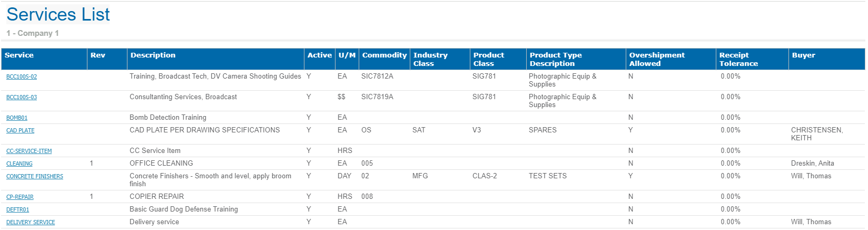Open the BCC100S-03 service link
Viewport: 868px width, 230px height.
[22, 98]
